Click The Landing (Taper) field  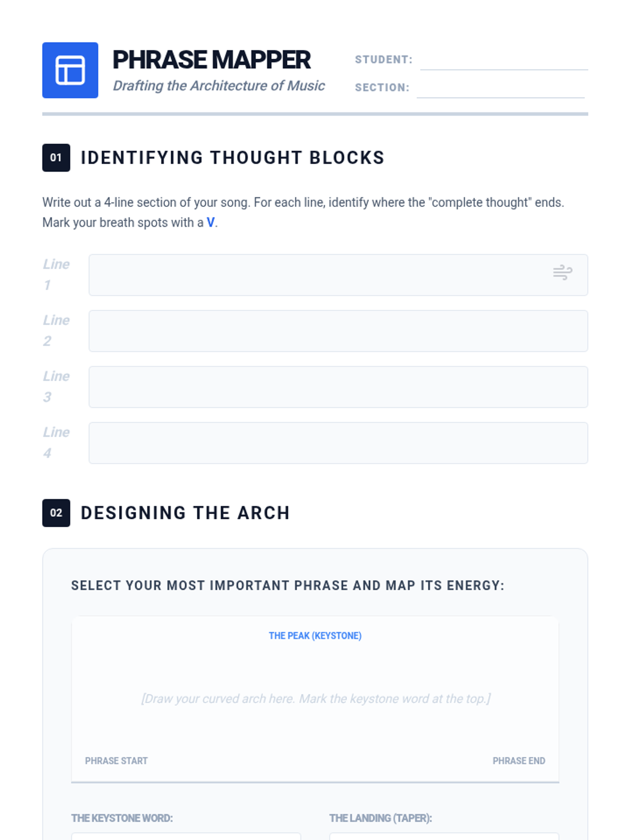(x=444, y=836)
